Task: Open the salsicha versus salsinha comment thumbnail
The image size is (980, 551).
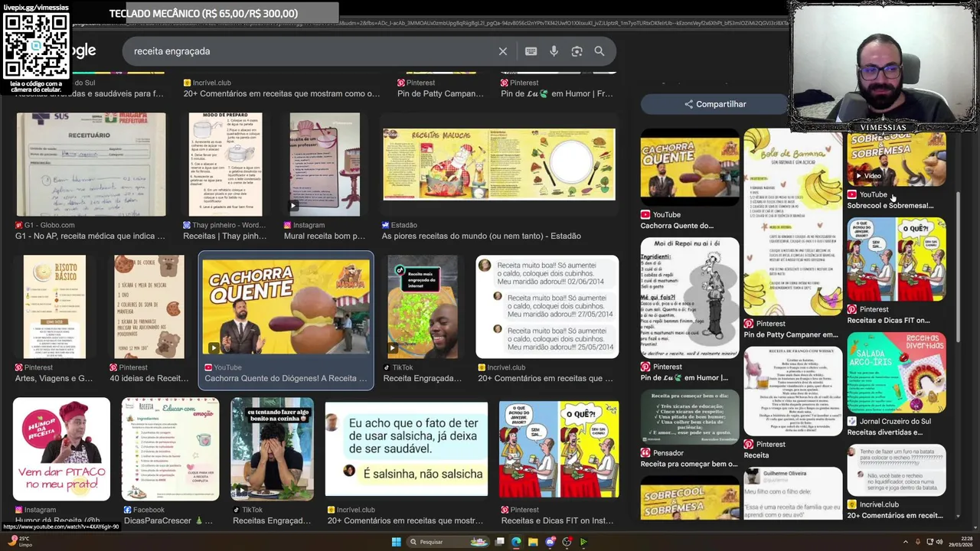Action: coord(407,448)
